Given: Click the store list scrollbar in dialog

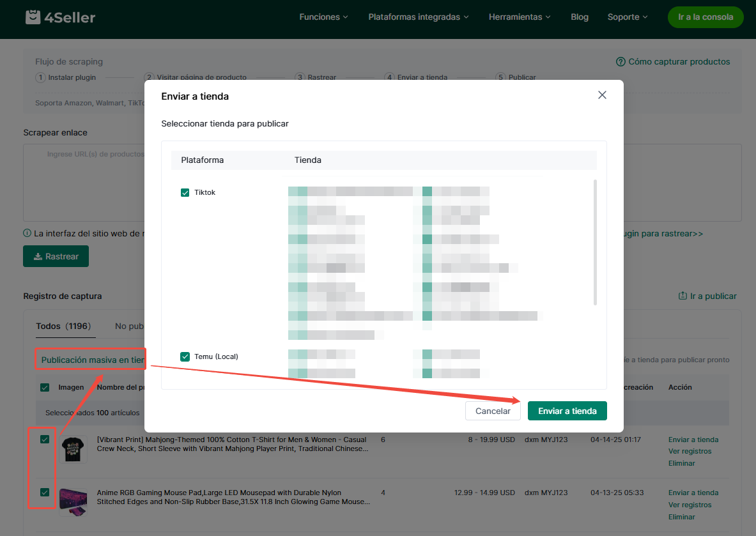Looking at the screenshot, I should (596, 243).
